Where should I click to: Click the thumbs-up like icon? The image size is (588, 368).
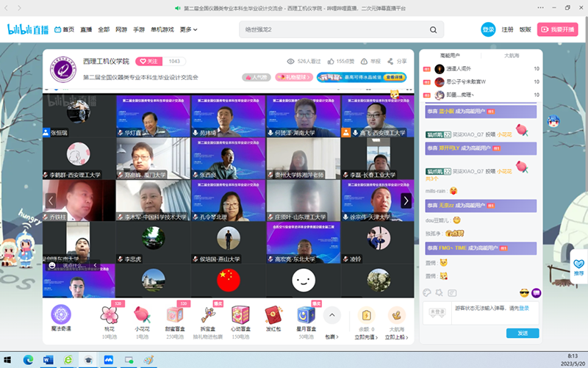tap(331, 62)
